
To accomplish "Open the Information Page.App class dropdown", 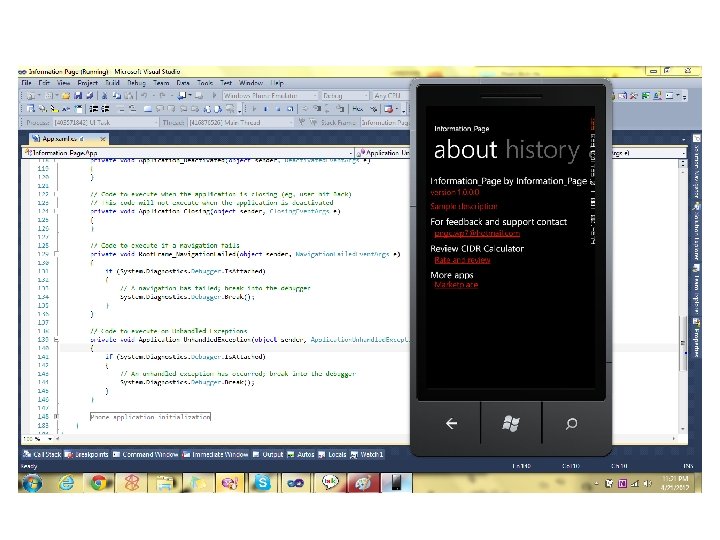I will pos(188,152).
